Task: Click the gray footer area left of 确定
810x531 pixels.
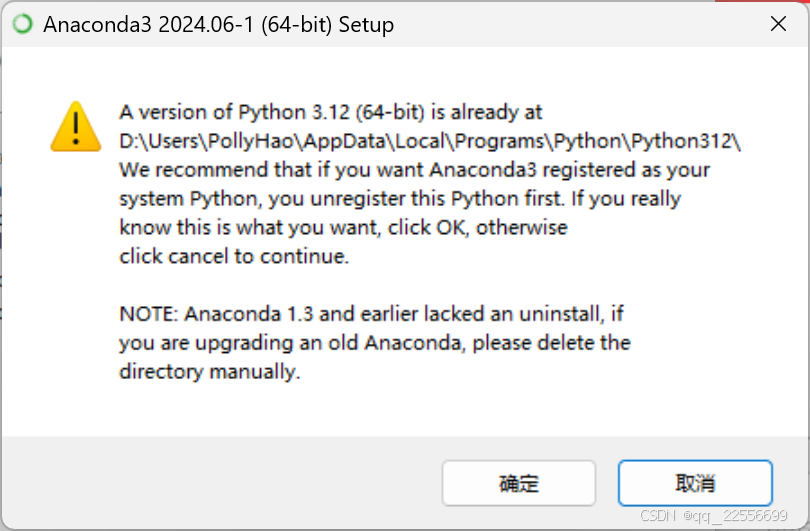Action: coord(222,483)
